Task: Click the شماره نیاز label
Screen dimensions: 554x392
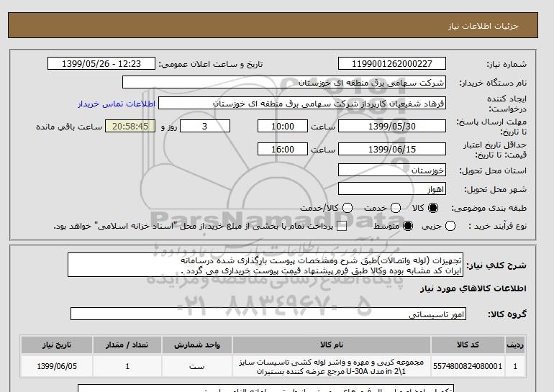Action: pos(507,64)
